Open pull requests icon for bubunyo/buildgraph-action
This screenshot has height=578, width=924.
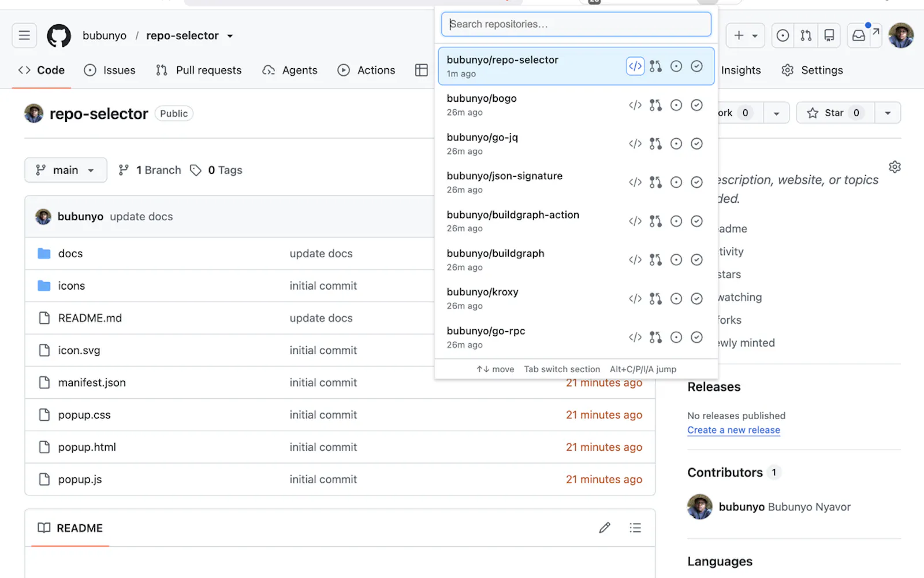coord(655,221)
